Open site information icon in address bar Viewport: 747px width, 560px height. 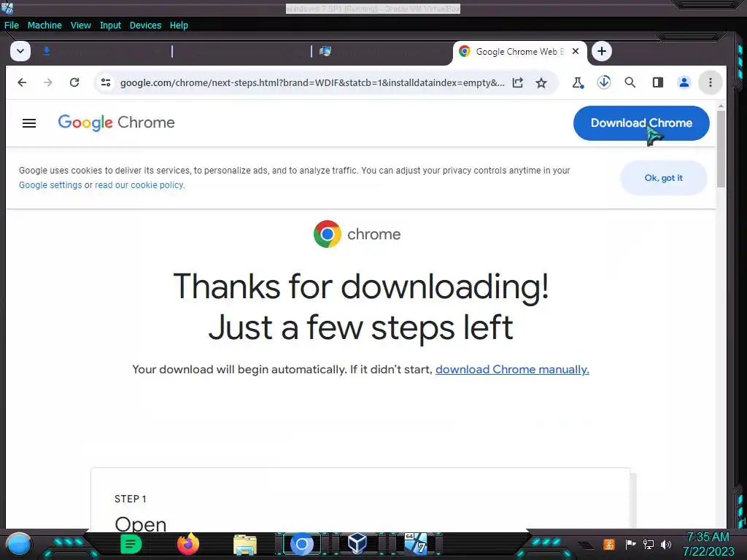(x=106, y=82)
